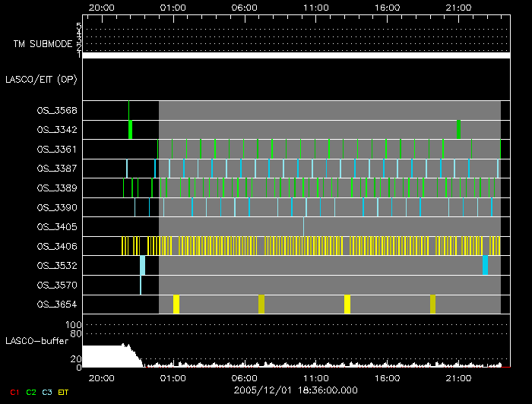This screenshot has width=532, height=404.
Task: Click first green block in OS_3342 row
Action: 131,129
